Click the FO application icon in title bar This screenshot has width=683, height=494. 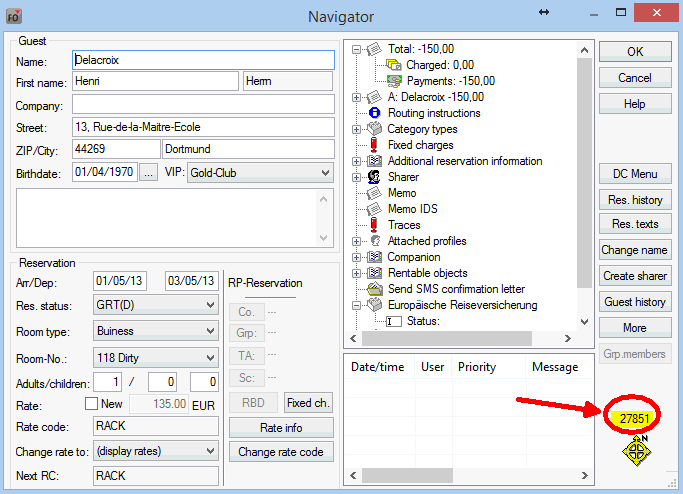[15, 16]
